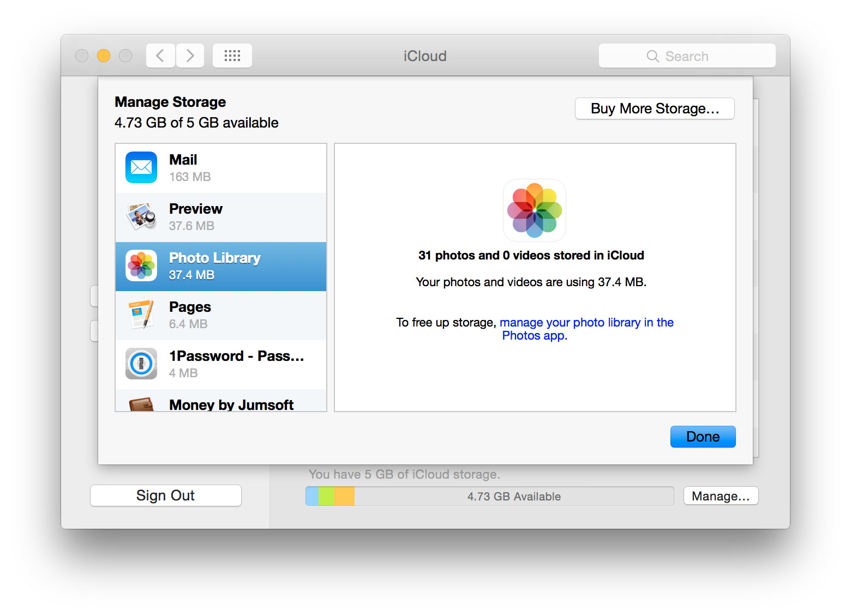This screenshot has height=616, width=851.
Task: Click the Buy More Storage button
Action: 654,108
